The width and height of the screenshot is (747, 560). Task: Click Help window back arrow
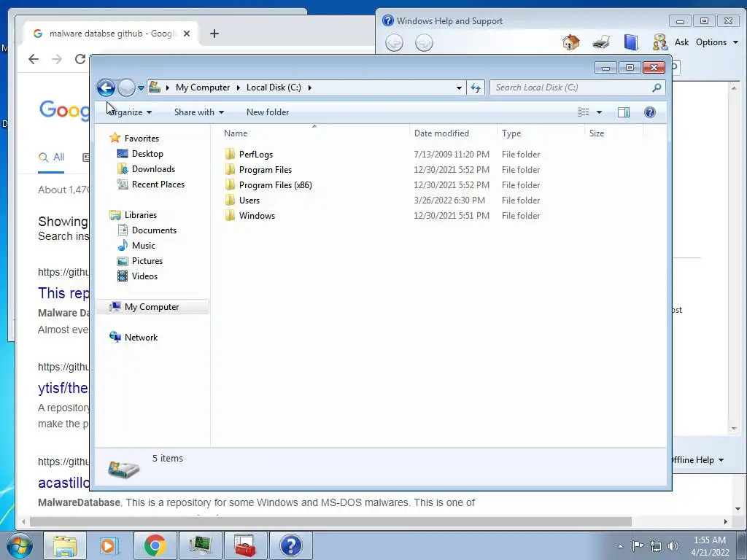(394, 43)
